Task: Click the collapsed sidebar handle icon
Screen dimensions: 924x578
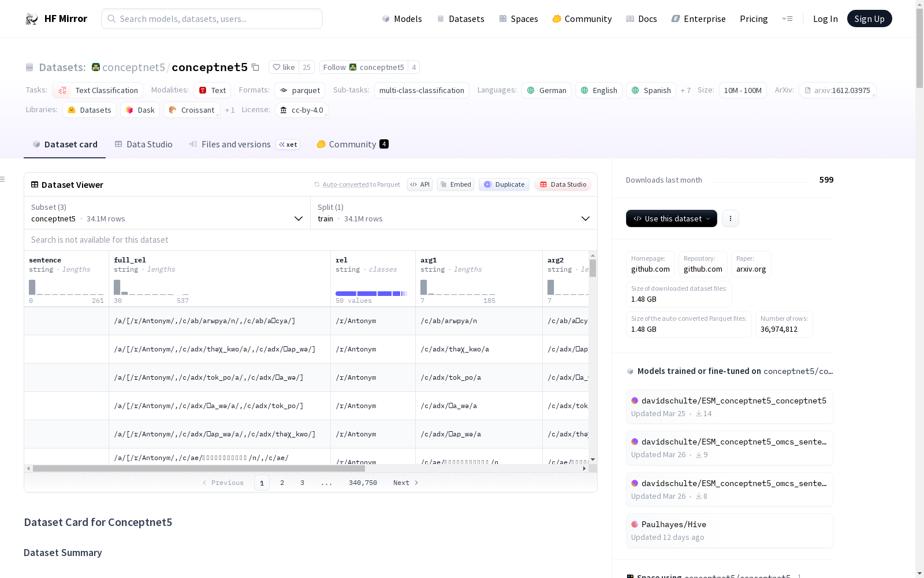Action: (2, 179)
